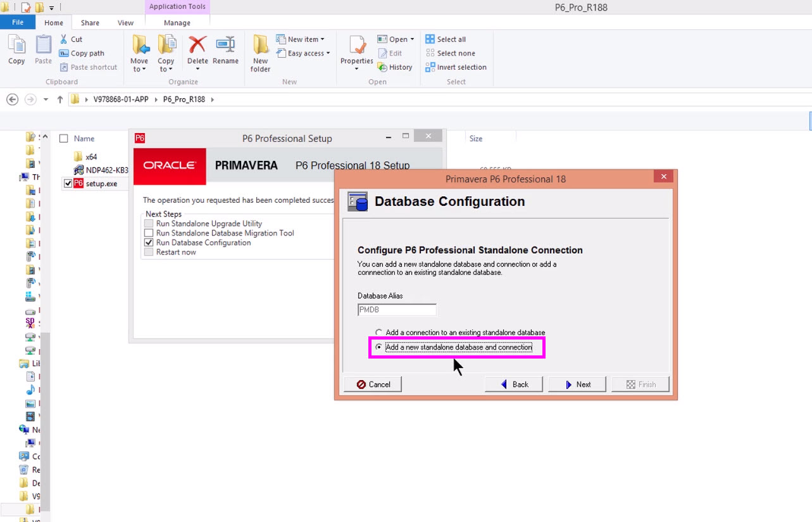The image size is (812, 522).
Task: Open file History from the ribbon
Action: coord(395,67)
